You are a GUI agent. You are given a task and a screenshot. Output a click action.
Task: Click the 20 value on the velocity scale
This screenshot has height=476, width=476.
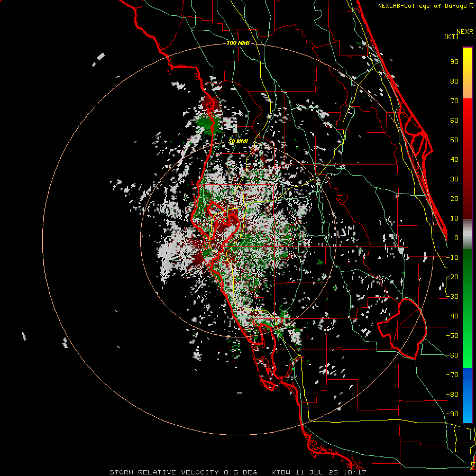[x=454, y=198]
